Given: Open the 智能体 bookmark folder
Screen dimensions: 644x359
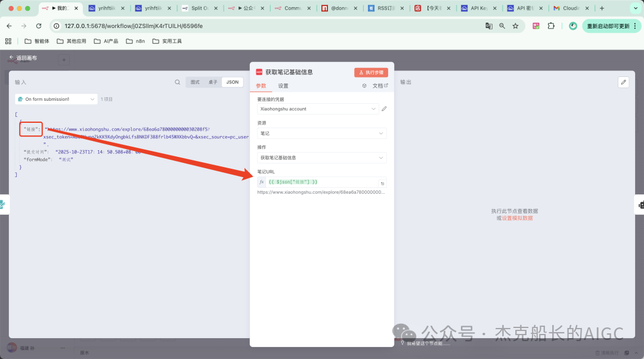Looking at the screenshot, I should pos(37,41).
